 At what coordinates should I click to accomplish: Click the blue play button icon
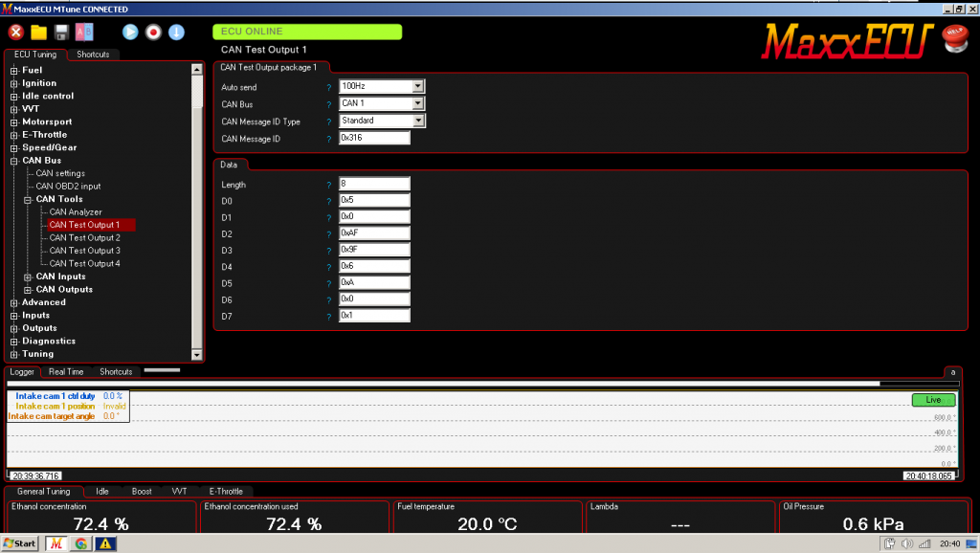[130, 32]
